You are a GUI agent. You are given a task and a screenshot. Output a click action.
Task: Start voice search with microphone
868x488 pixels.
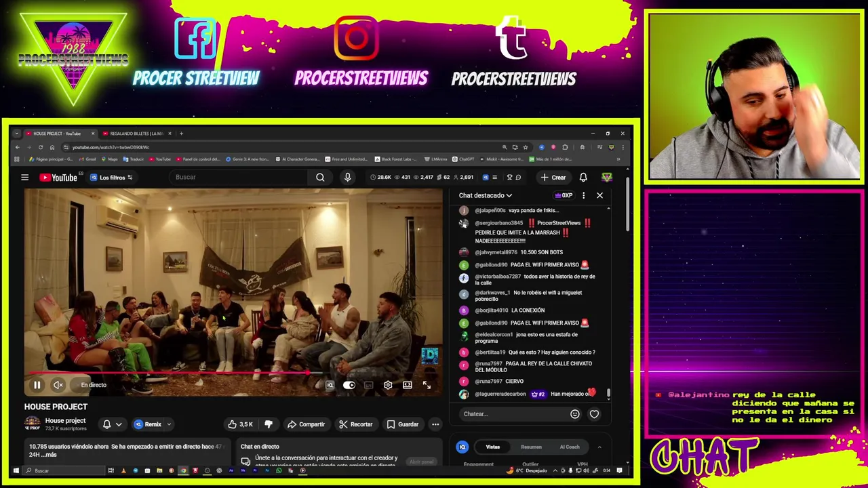pyautogui.click(x=347, y=178)
